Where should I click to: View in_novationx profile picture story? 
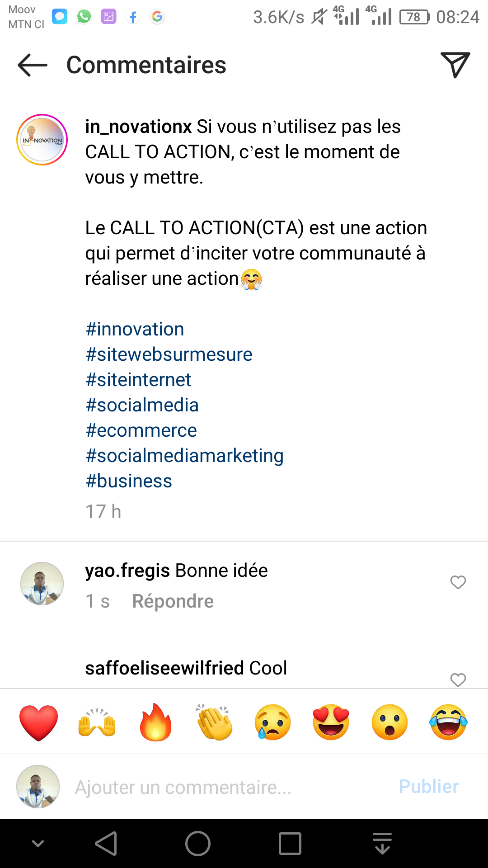42,140
